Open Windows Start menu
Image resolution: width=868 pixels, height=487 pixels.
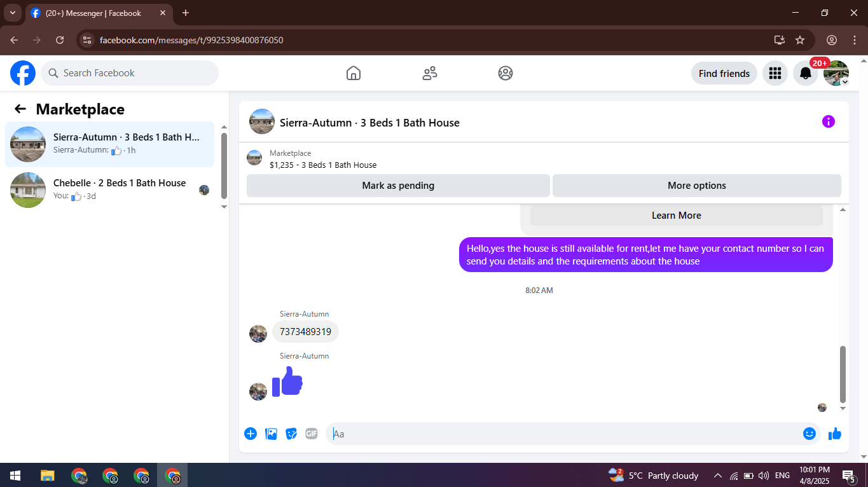(x=15, y=475)
